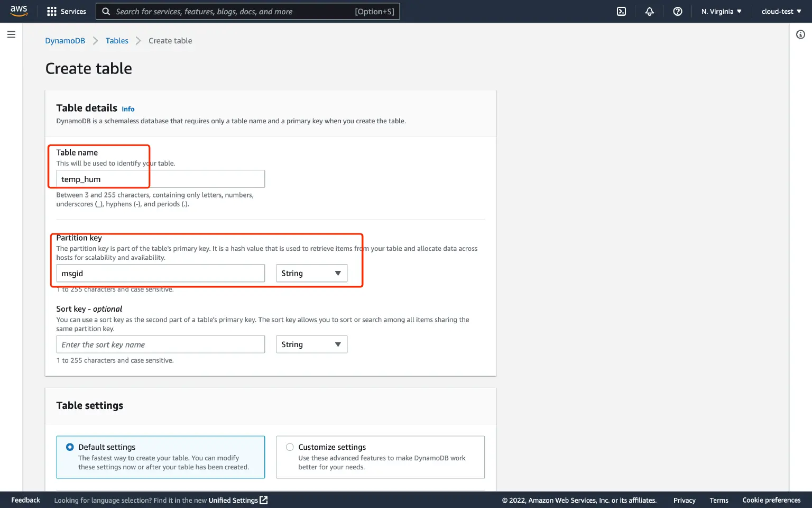The image size is (812, 508).
Task: Open AWS CloudShell terminal
Action: [x=621, y=11]
